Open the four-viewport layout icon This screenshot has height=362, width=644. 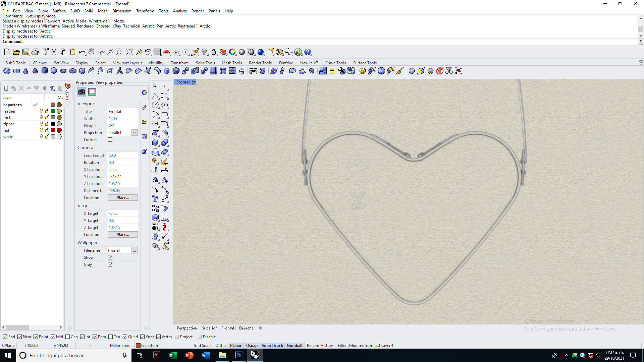point(157,52)
